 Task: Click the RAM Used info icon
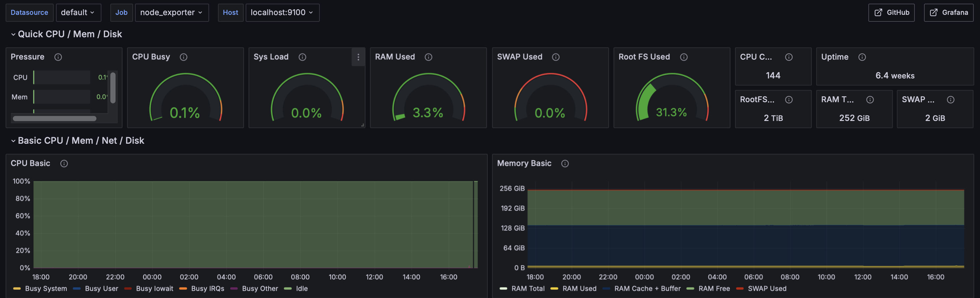point(428,57)
